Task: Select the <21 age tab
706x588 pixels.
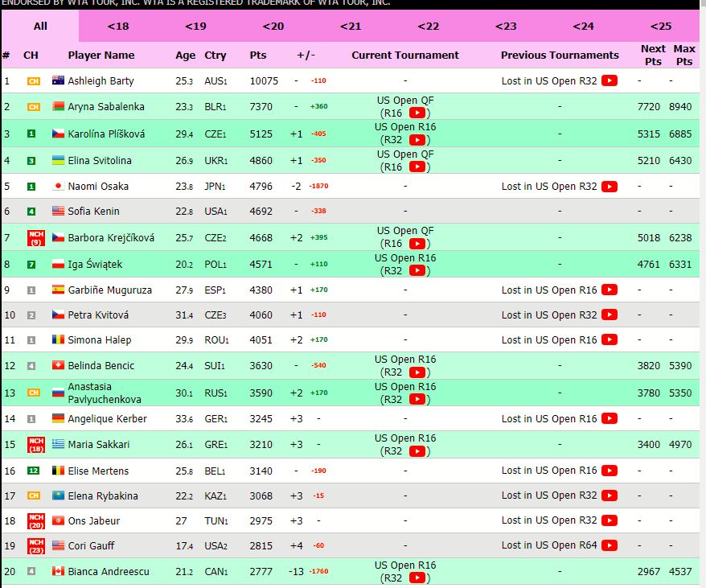Action: 351,26
